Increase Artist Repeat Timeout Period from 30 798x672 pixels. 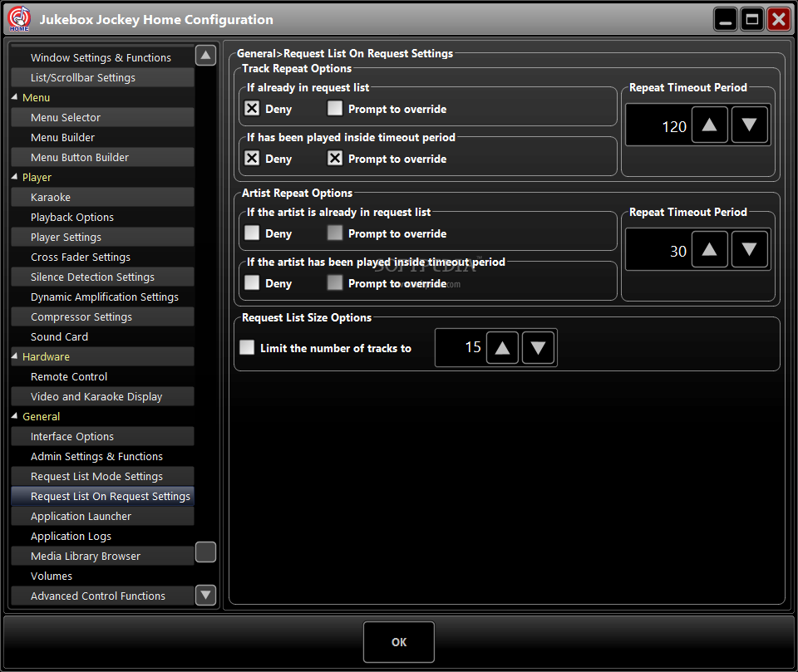tap(709, 249)
